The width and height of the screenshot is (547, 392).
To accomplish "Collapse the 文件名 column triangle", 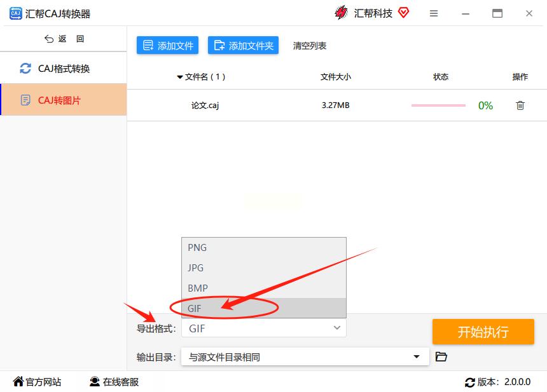I will pyautogui.click(x=180, y=77).
